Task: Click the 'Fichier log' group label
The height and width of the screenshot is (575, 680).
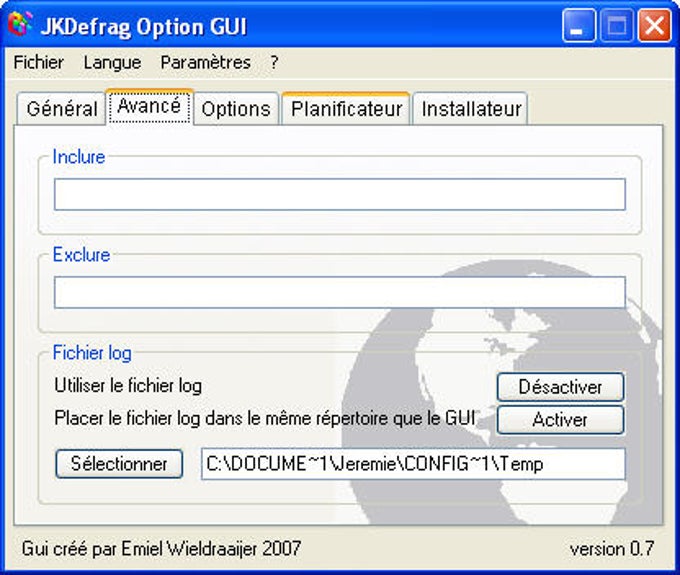Action: [x=92, y=353]
